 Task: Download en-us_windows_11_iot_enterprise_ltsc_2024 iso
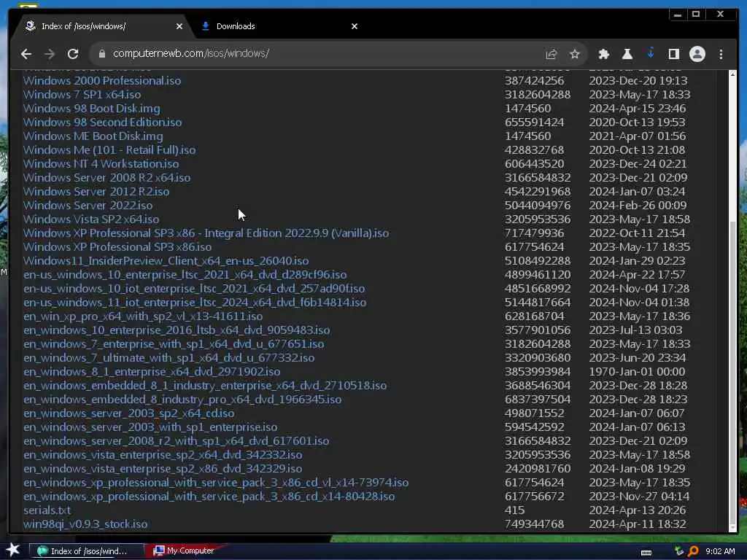click(195, 302)
